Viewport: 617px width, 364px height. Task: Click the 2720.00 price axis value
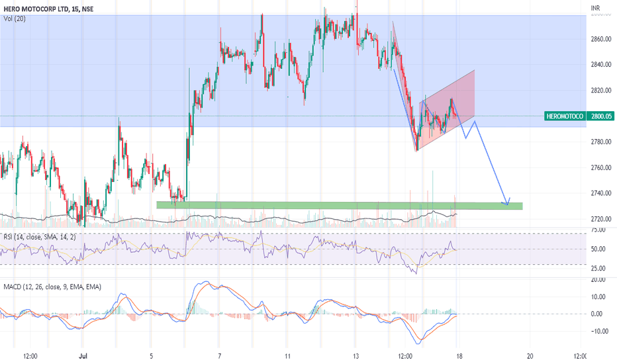(x=601, y=219)
